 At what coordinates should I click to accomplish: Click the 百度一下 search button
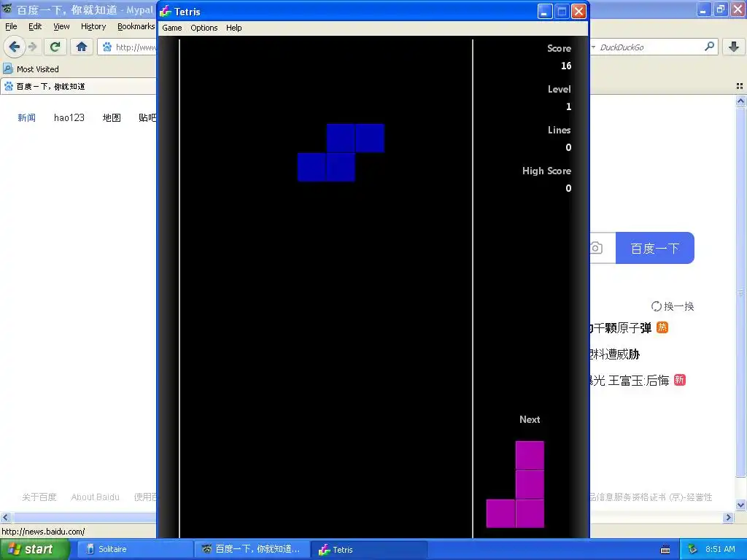654,248
